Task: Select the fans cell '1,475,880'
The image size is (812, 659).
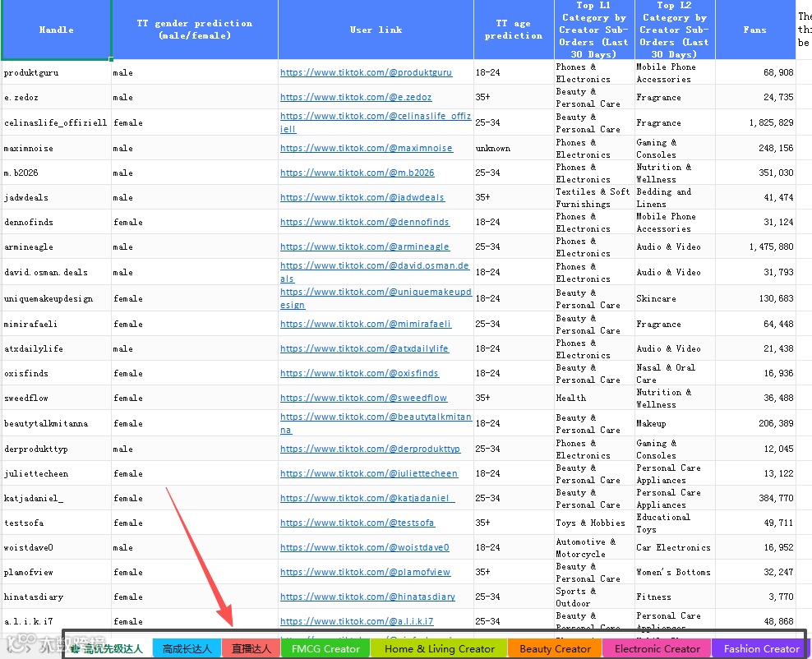Action: [x=755, y=247]
